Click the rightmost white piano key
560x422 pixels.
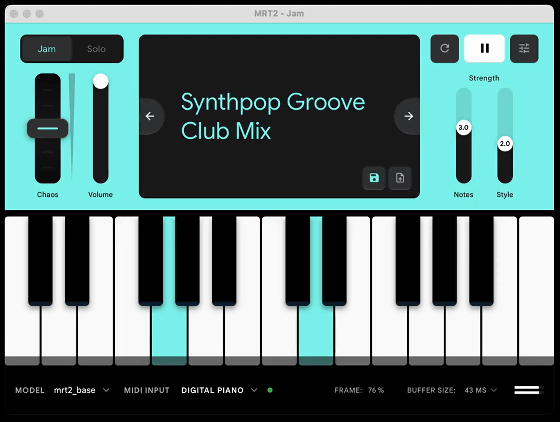[536, 291]
